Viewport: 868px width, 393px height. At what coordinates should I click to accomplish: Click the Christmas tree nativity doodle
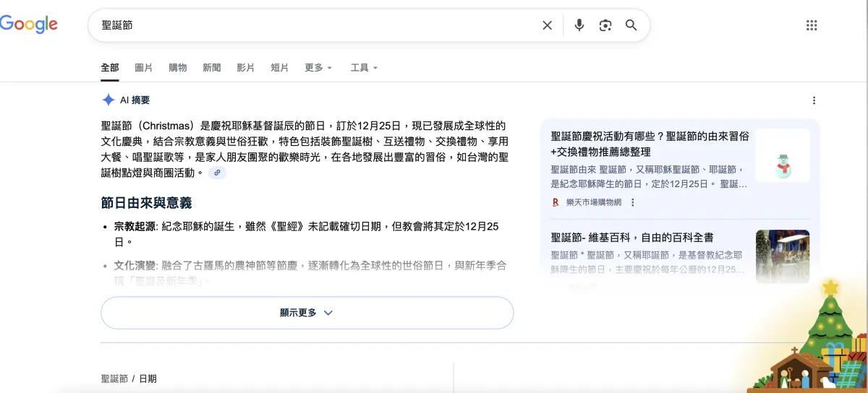(x=807, y=338)
